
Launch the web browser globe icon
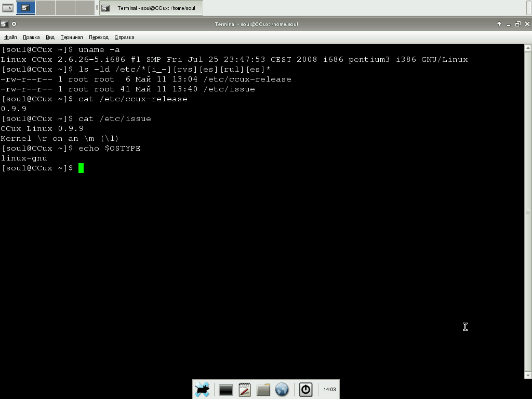coord(282,389)
